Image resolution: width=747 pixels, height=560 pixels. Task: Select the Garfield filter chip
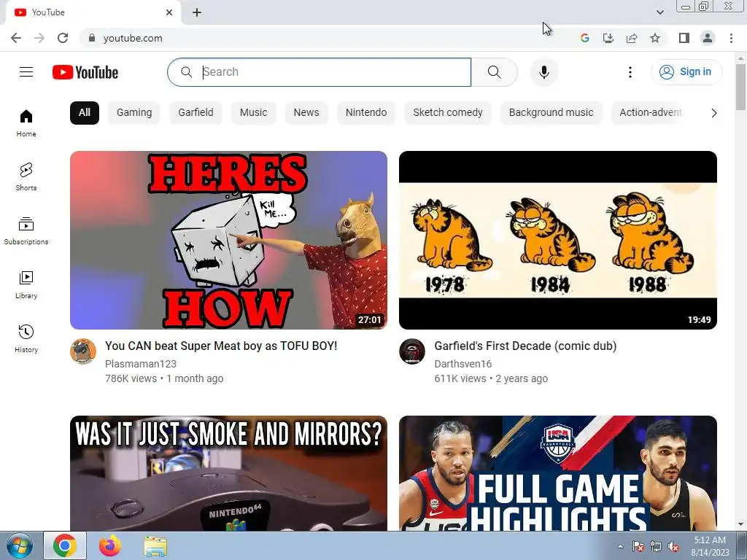pos(196,113)
